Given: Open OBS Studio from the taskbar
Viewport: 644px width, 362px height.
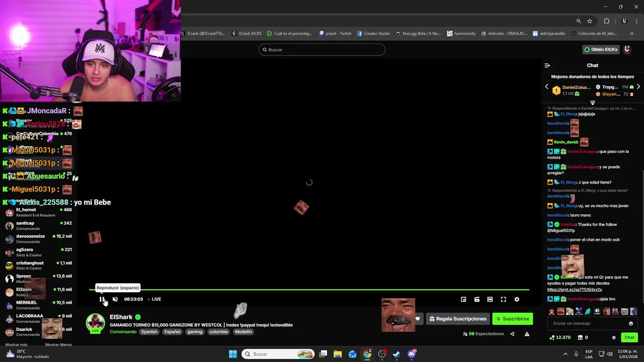Looking at the screenshot, I should click(x=382, y=354).
